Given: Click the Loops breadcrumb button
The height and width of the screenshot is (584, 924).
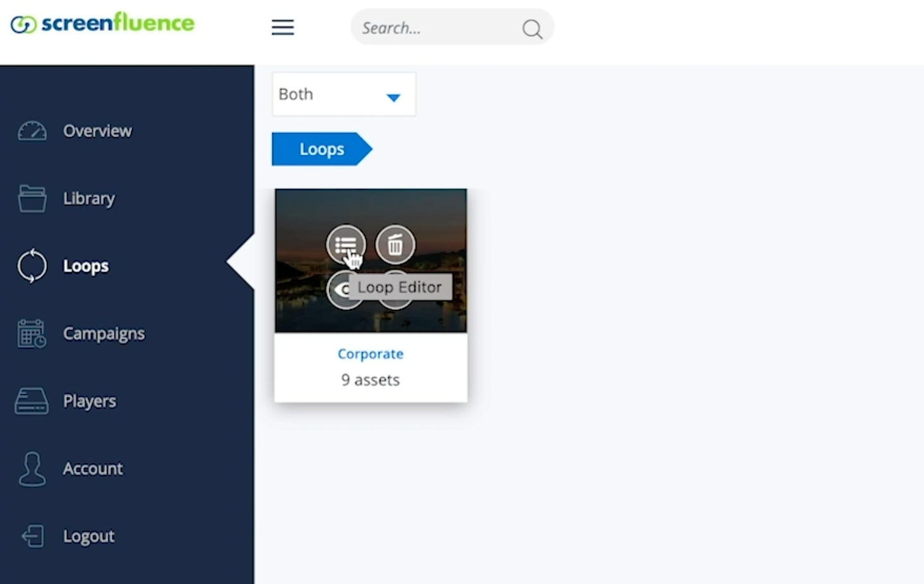Looking at the screenshot, I should point(322,149).
